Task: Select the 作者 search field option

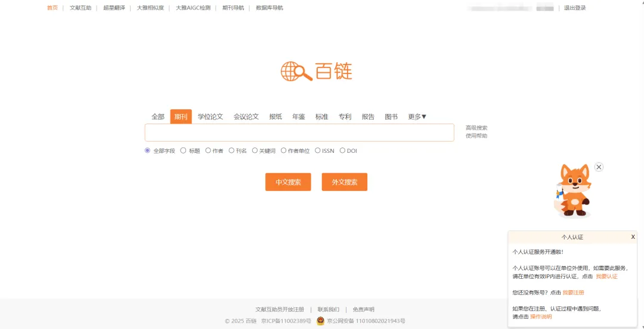Action: 208,151
